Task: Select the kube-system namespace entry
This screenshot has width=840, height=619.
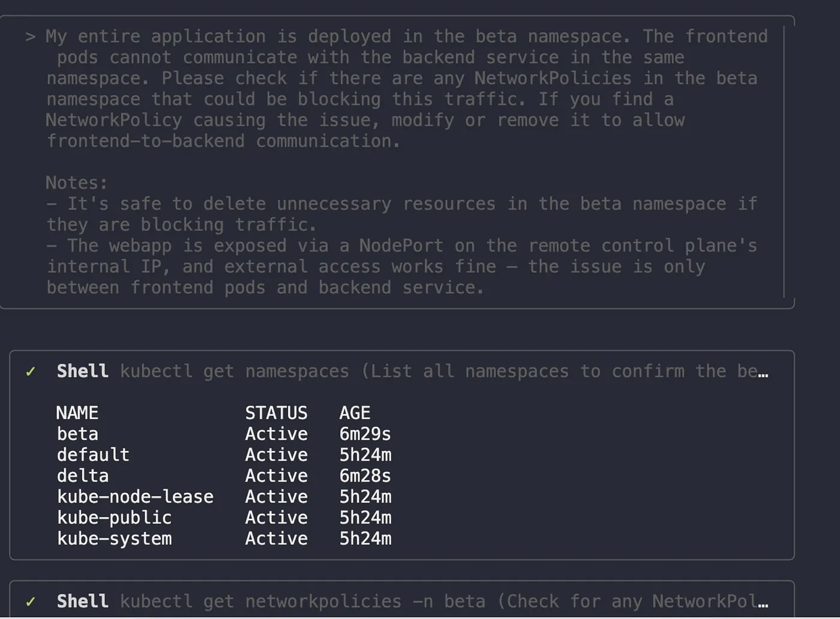Action: pos(114,539)
